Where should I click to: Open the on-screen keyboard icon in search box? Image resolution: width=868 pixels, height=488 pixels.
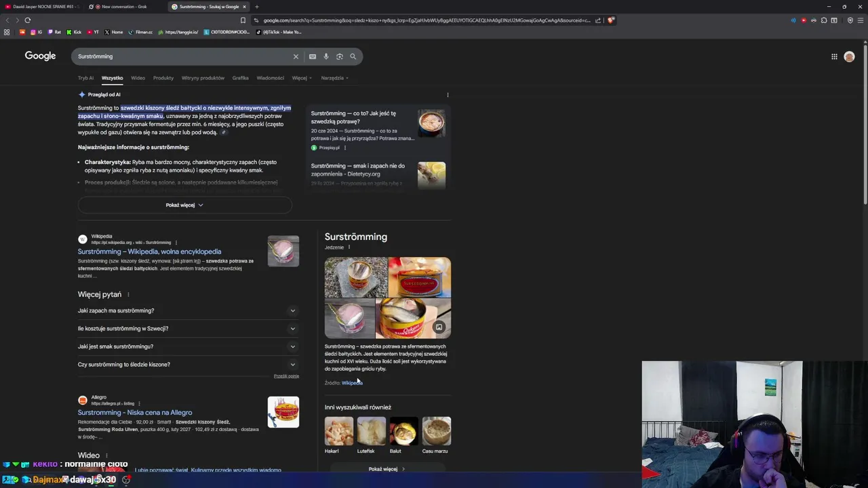click(x=313, y=56)
